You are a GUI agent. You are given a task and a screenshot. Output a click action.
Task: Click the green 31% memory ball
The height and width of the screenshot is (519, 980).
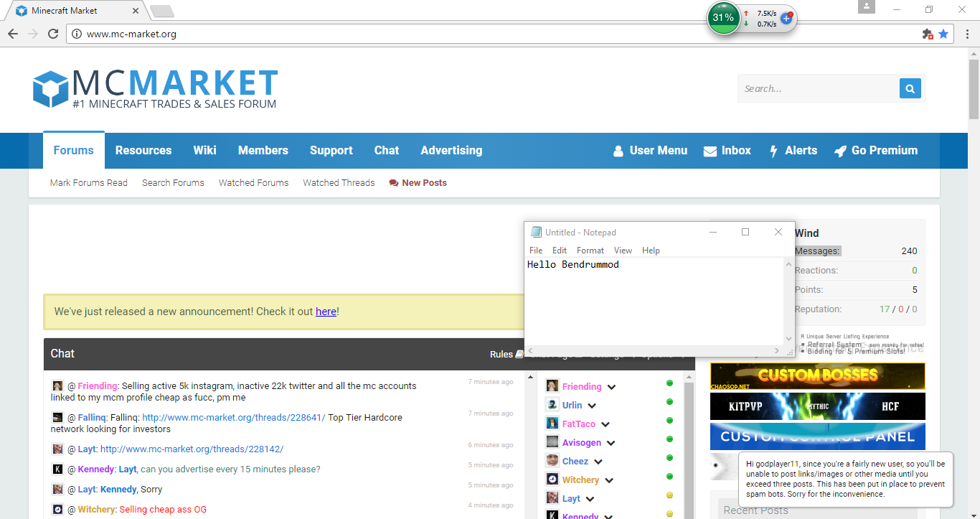click(x=723, y=18)
